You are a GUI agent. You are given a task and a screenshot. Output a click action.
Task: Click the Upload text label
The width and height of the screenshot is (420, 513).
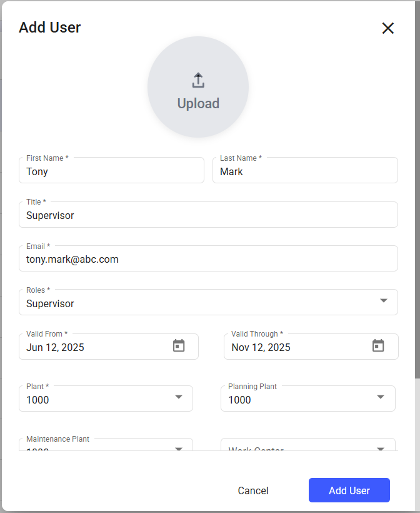[198, 104]
